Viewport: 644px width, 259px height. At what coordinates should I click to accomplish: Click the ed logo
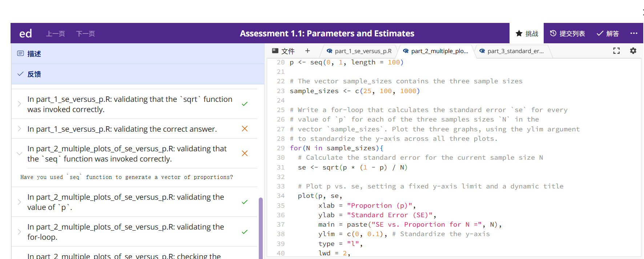point(25,33)
